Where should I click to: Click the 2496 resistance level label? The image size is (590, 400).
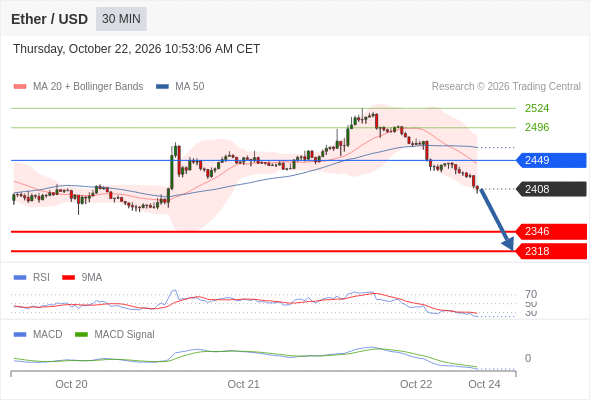coord(537,127)
